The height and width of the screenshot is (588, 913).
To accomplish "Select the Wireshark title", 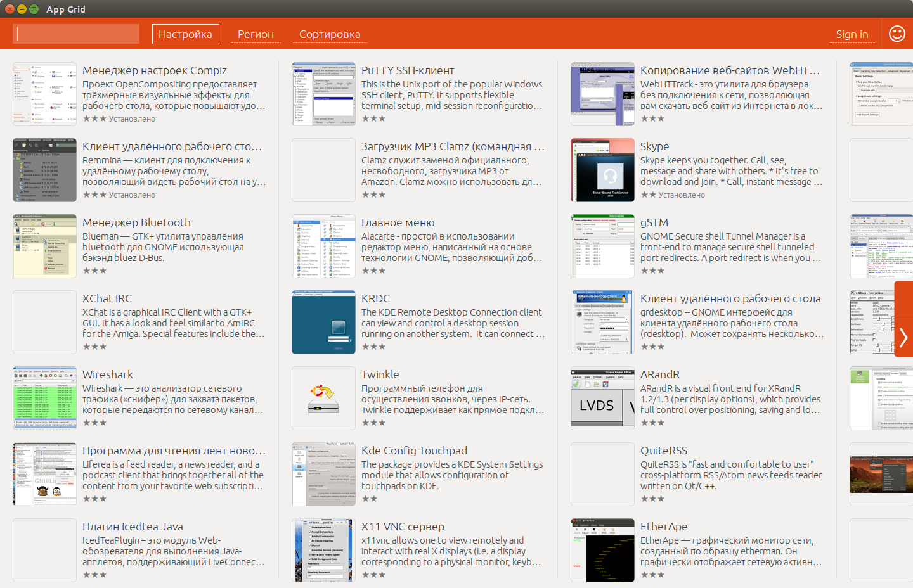I will (108, 374).
